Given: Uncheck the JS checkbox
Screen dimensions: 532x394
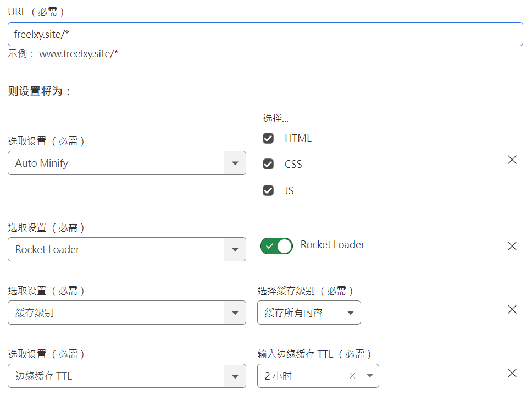Looking at the screenshot, I should [x=268, y=190].
